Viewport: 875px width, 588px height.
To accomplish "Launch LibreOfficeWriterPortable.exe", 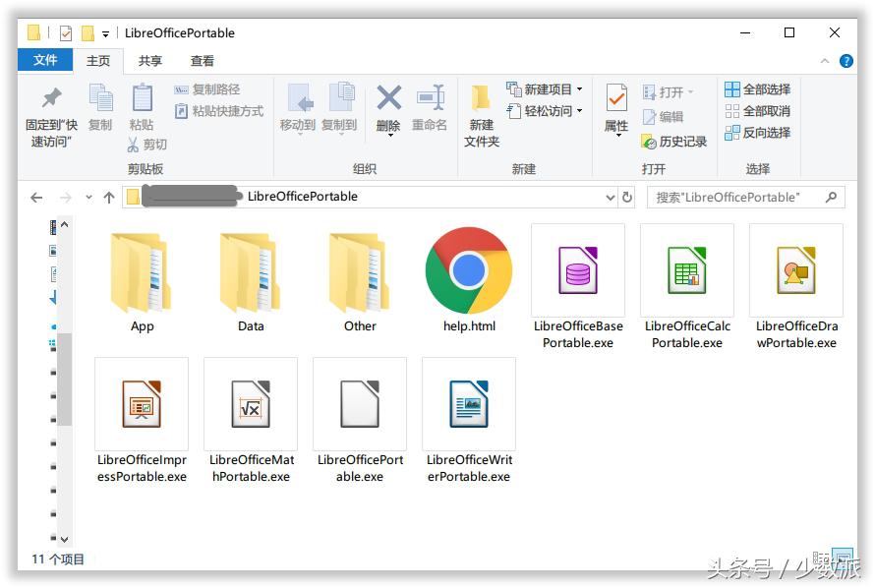I will (x=469, y=404).
